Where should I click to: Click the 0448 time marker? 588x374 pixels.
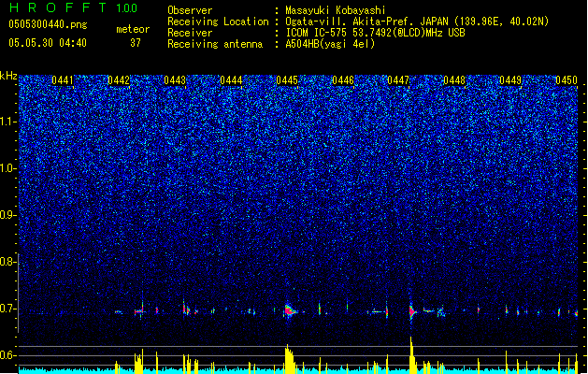tap(454, 80)
